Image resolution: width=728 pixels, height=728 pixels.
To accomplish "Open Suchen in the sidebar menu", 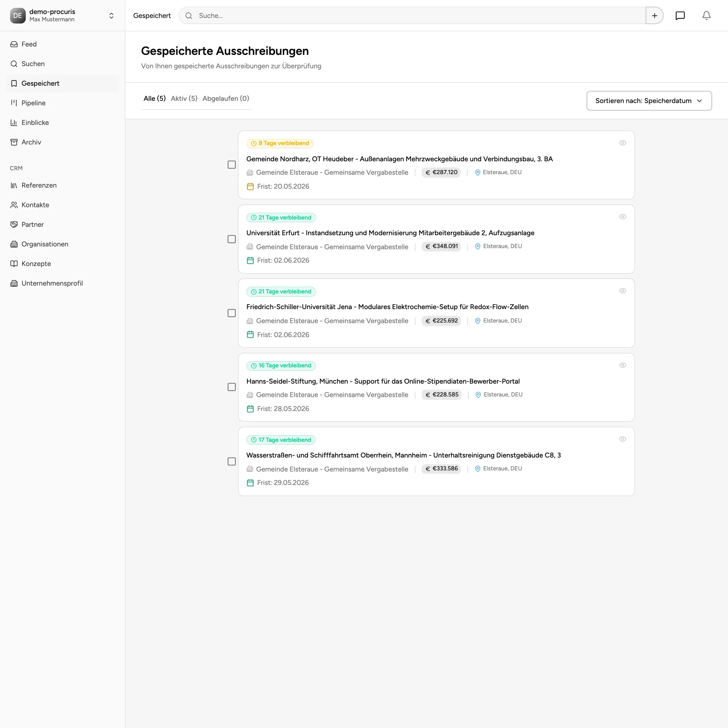I will tap(62, 64).
